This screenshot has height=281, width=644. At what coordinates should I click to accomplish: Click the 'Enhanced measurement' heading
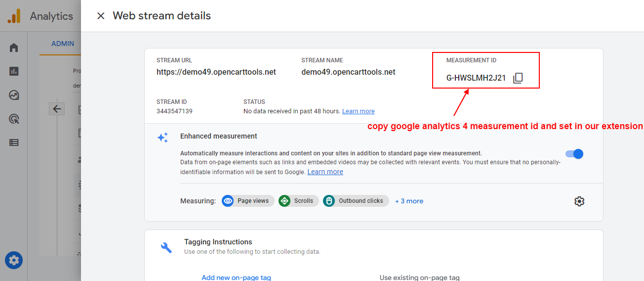219,136
